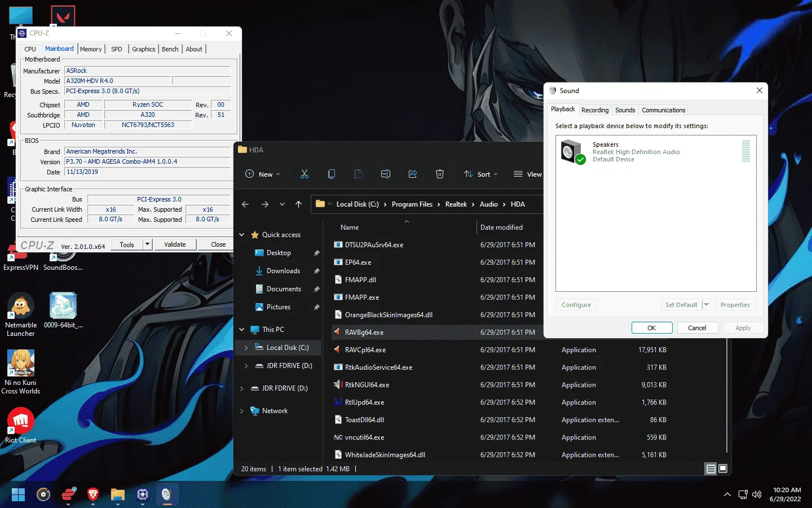Click the Delete trash icon in Explorer toolbar
This screenshot has width=812, height=508.
pos(440,174)
